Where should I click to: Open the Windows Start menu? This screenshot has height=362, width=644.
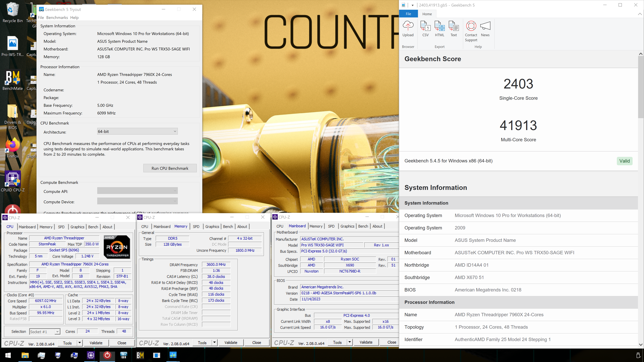pyautogui.click(x=8, y=355)
